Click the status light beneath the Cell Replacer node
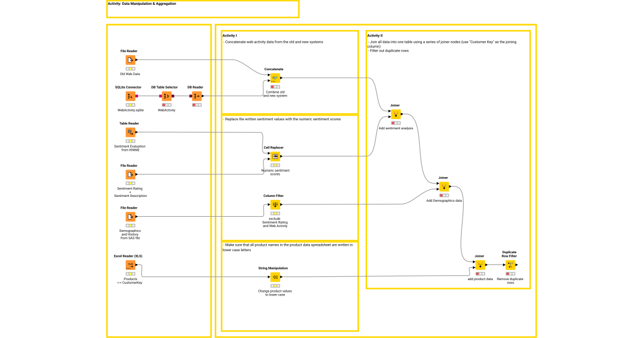The height and width of the screenshot is (338, 644). tap(275, 165)
